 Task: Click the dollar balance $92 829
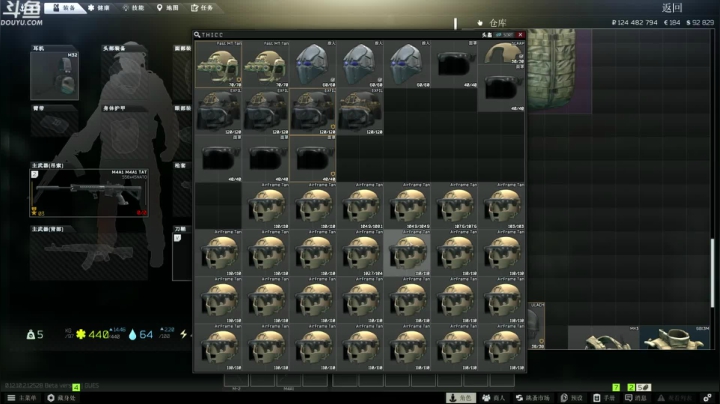700,22
